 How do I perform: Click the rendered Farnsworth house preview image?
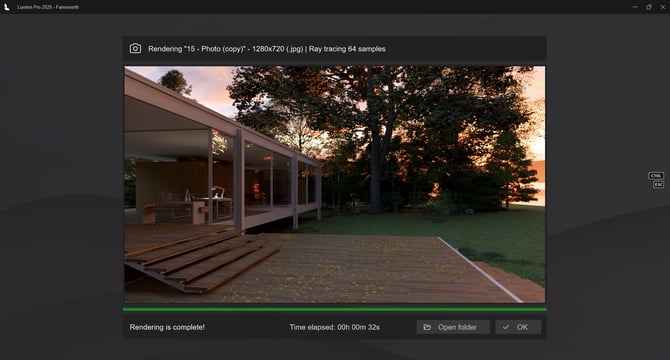(335, 184)
